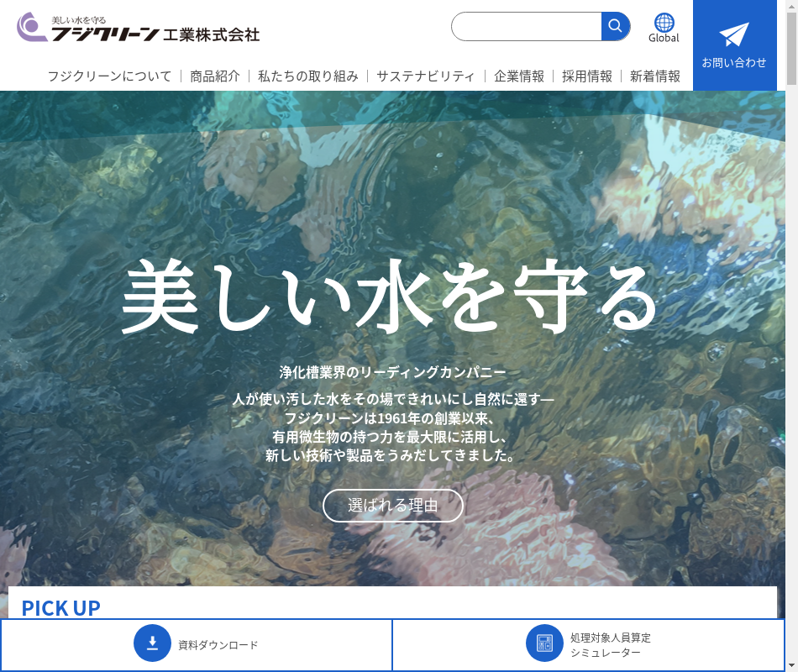Viewport: 798px width, 672px height.
Task: Open サステナビリティ navigation item
Action: [x=426, y=76]
